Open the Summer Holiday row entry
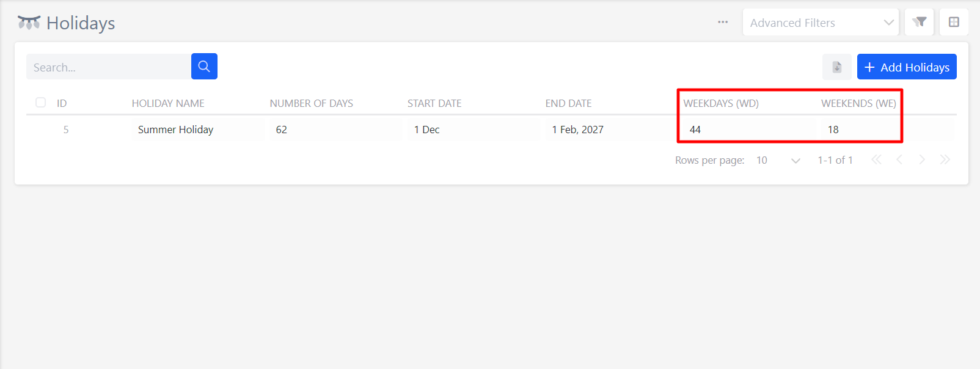 pos(175,130)
